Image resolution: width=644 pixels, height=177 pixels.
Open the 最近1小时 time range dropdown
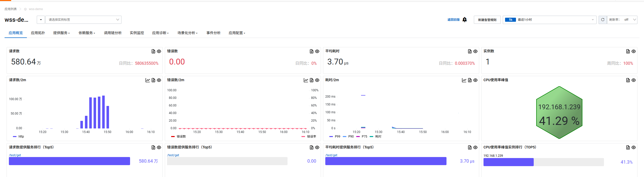tap(549, 20)
